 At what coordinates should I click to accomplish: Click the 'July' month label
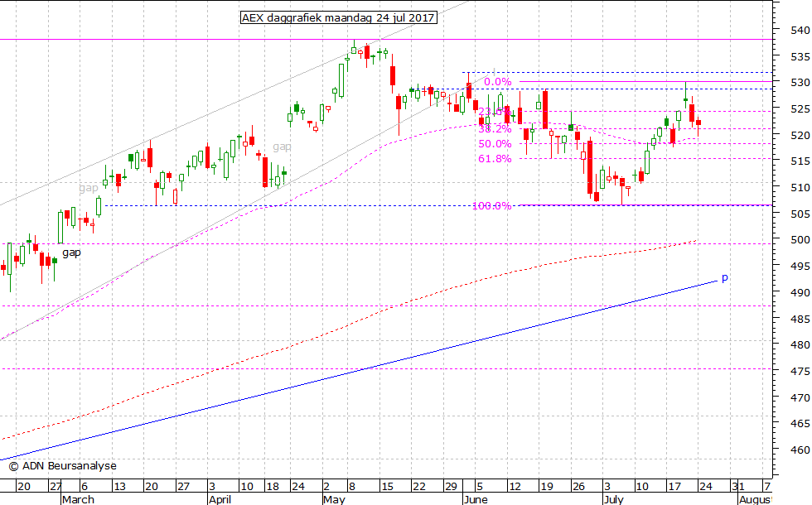click(x=614, y=499)
